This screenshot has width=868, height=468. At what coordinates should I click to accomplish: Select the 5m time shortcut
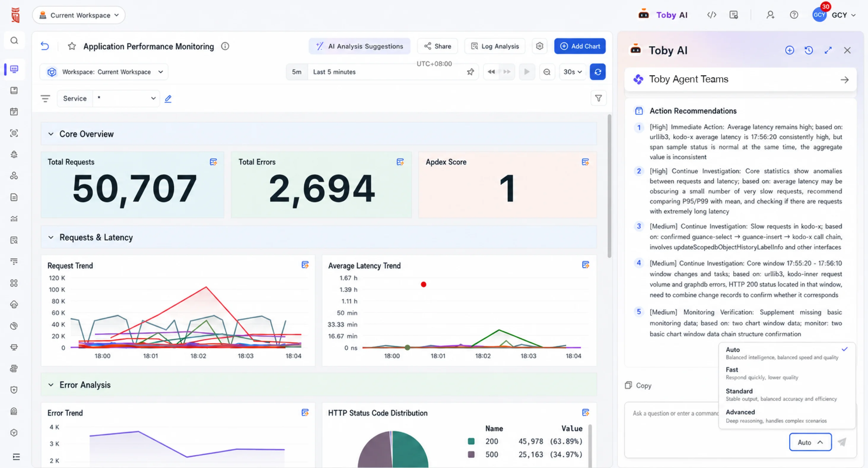(297, 72)
